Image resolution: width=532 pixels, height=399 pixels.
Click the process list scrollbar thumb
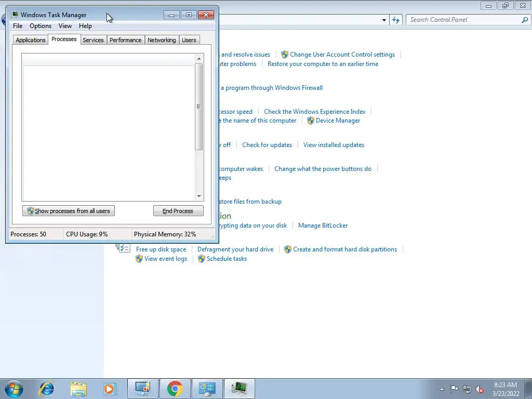(199, 107)
